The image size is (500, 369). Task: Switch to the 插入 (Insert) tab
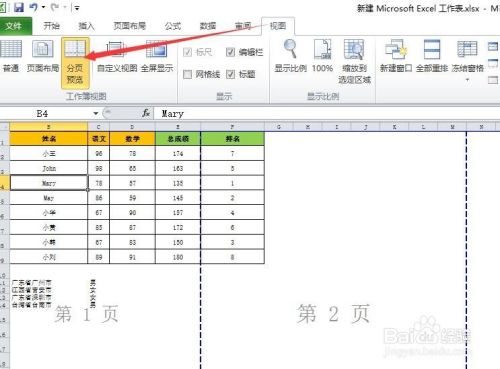86,26
